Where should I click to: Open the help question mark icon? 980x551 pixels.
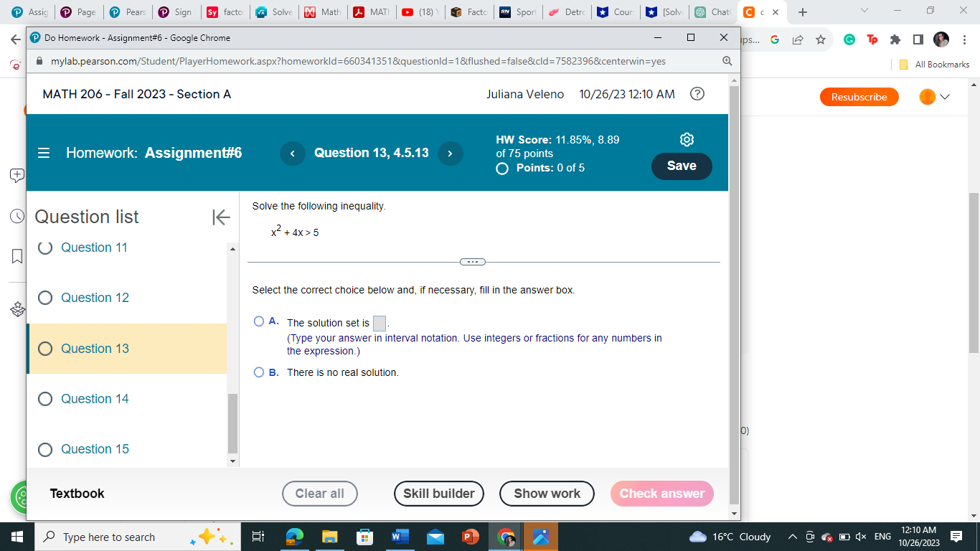697,94
